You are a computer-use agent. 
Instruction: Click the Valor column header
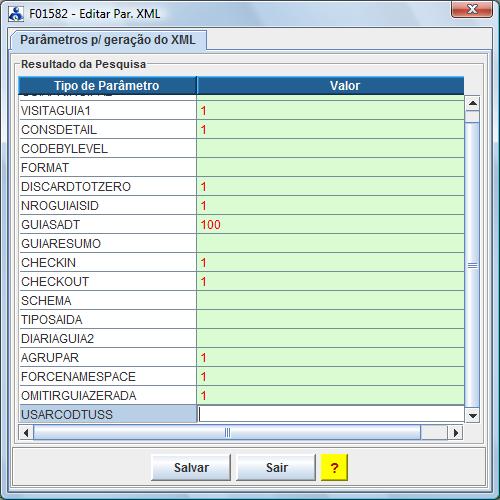click(x=330, y=86)
